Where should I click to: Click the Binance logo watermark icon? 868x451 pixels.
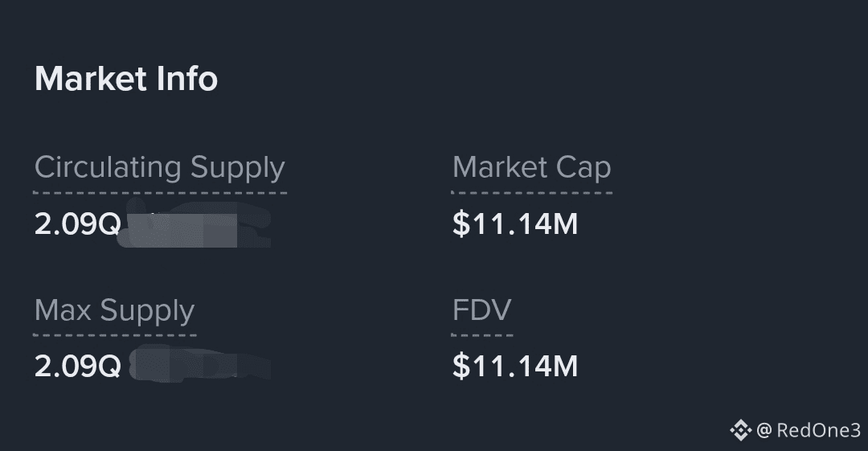tap(740, 430)
